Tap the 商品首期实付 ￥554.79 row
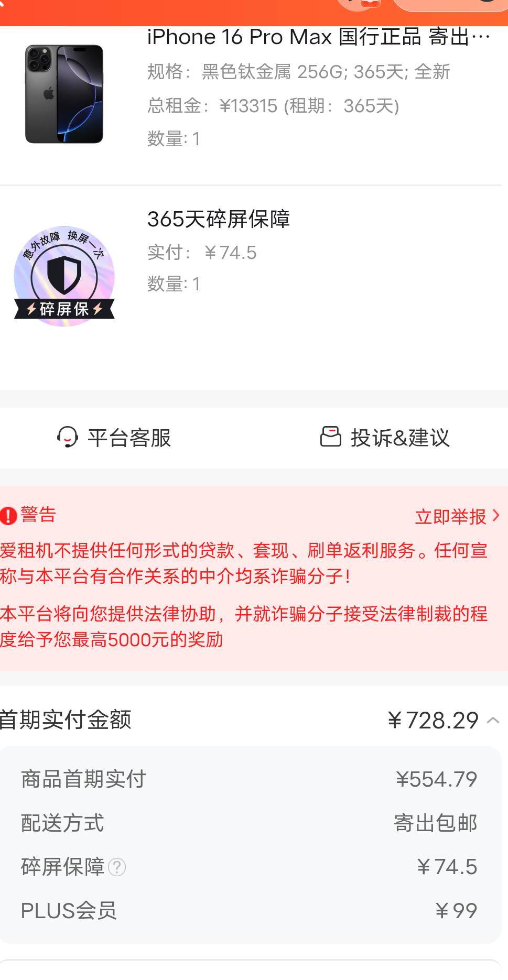The width and height of the screenshot is (508, 980). tap(250, 779)
